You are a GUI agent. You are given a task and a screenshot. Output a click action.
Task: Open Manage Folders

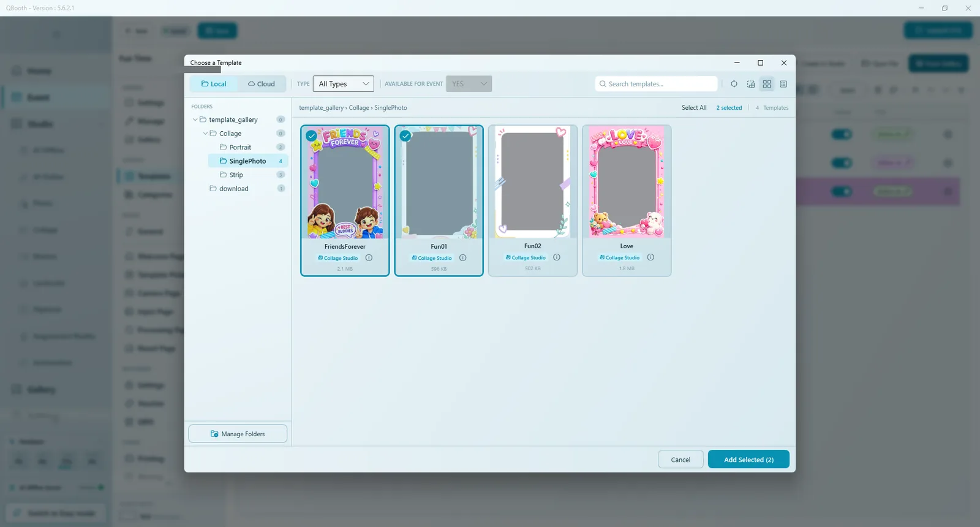pos(238,434)
